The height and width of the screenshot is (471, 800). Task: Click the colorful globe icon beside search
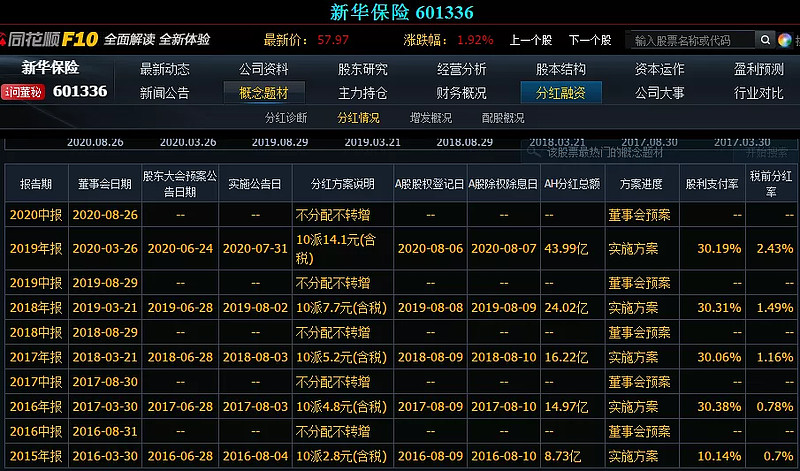pyautogui.click(x=785, y=40)
